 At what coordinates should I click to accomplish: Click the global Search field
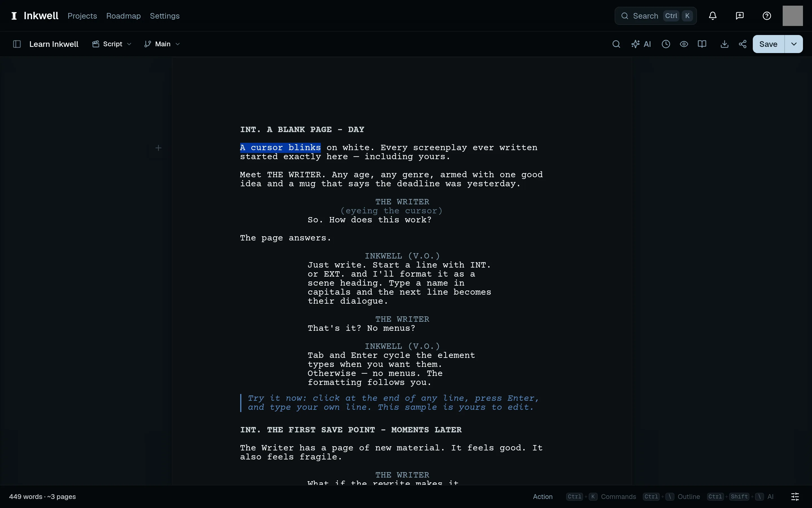[656, 16]
